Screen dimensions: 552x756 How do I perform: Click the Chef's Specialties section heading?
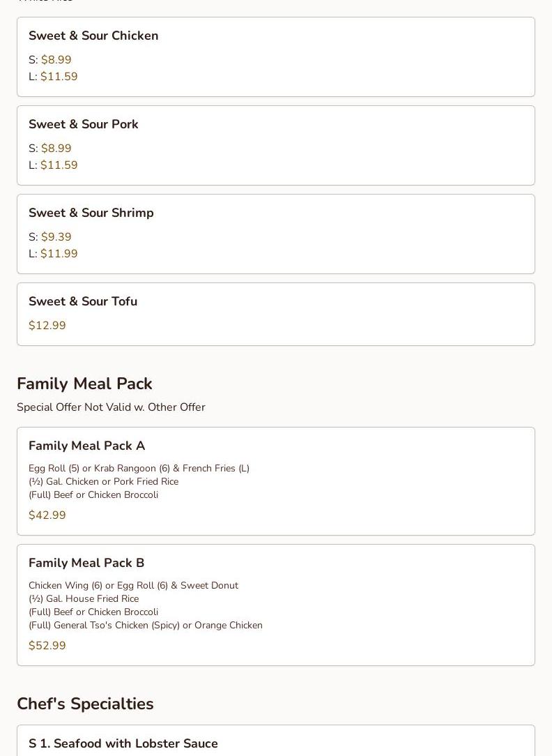[85, 704]
